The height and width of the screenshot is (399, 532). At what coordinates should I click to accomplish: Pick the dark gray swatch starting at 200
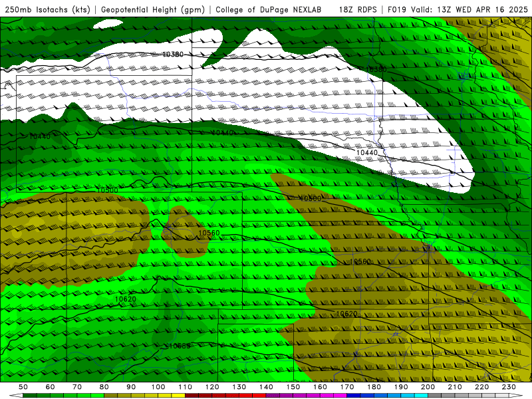pyautogui.click(x=435, y=396)
